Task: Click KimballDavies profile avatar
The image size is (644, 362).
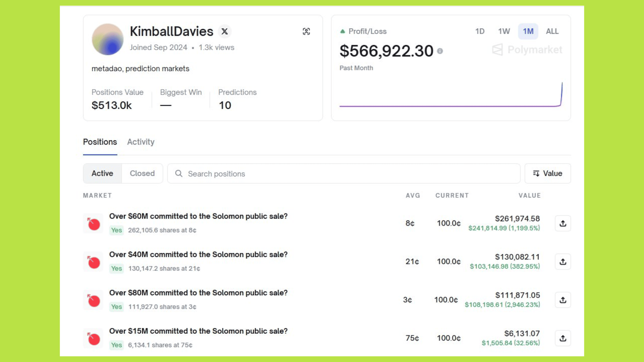Action: [108, 39]
